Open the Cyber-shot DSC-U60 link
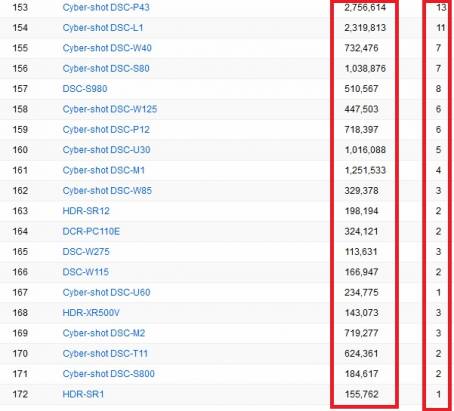 click(x=106, y=292)
